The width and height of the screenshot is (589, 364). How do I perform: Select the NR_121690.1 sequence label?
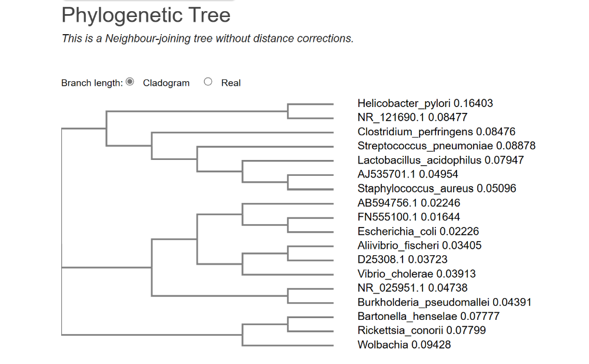412,118
